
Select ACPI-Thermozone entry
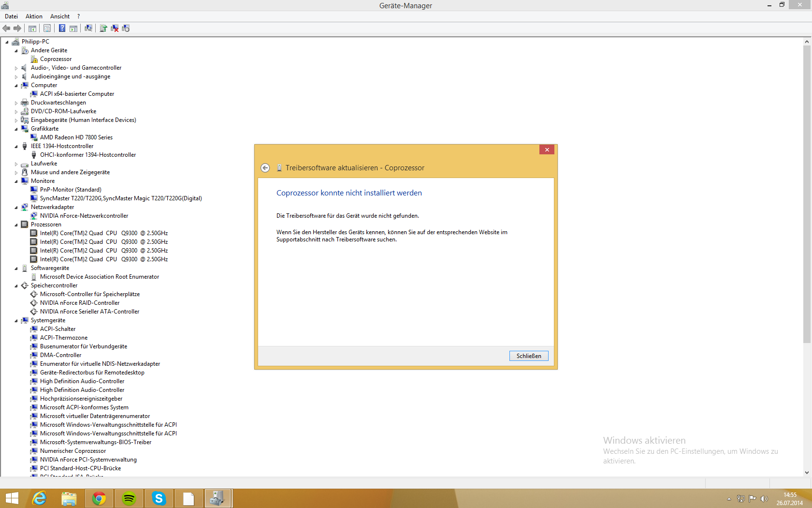(x=64, y=338)
